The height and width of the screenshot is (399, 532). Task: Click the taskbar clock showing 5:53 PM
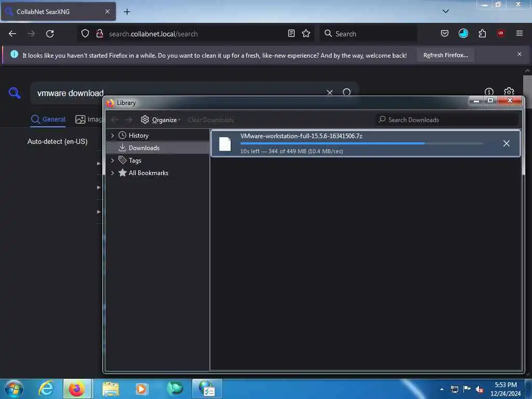pyautogui.click(x=506, y=389)
